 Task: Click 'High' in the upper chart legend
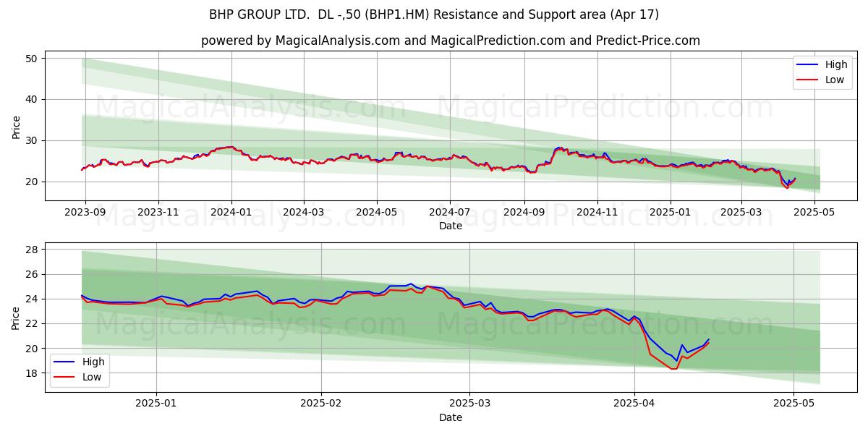point(836,64)
